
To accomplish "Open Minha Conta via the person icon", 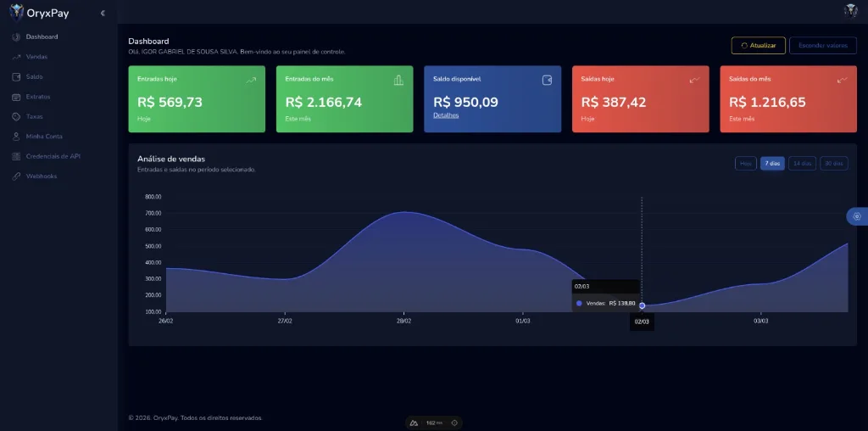I will click(16, 137).
